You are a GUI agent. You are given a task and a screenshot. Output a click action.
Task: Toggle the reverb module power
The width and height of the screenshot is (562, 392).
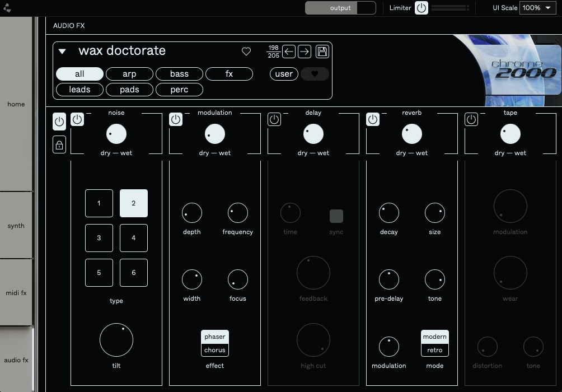tap(373, 119)
